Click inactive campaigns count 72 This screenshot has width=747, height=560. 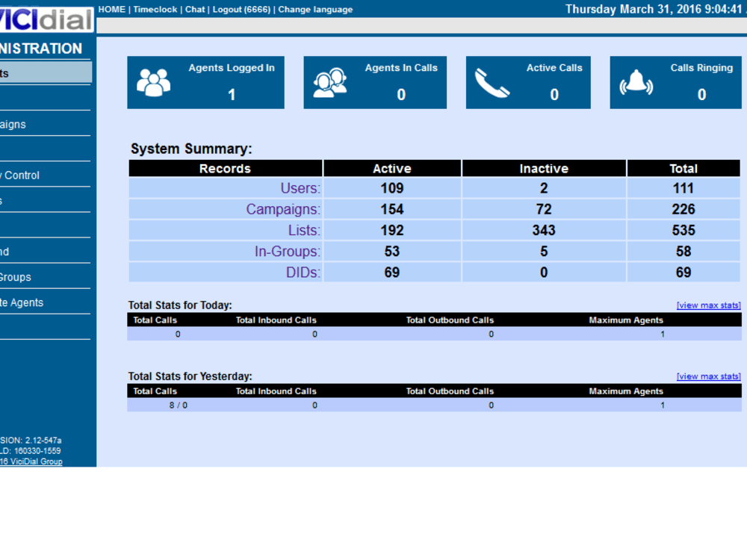[544, 209]
